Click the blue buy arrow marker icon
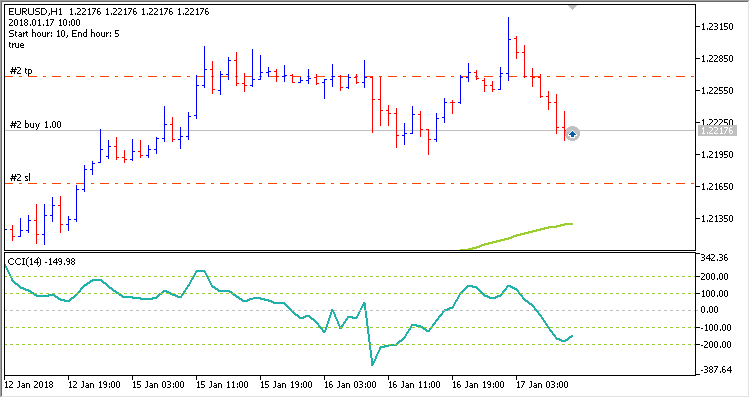Image resolution: width=750 pixels, height=398 pixels. [572, 133]
